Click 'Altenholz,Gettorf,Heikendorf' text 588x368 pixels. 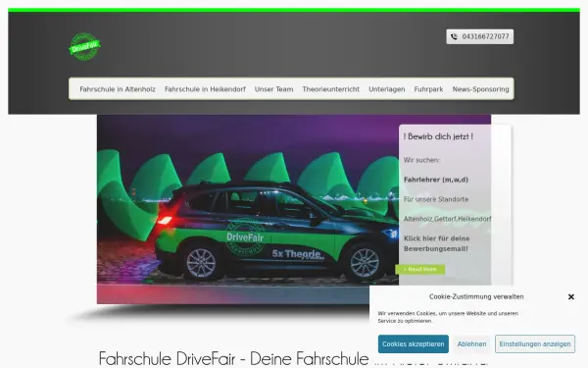[447, 219]
